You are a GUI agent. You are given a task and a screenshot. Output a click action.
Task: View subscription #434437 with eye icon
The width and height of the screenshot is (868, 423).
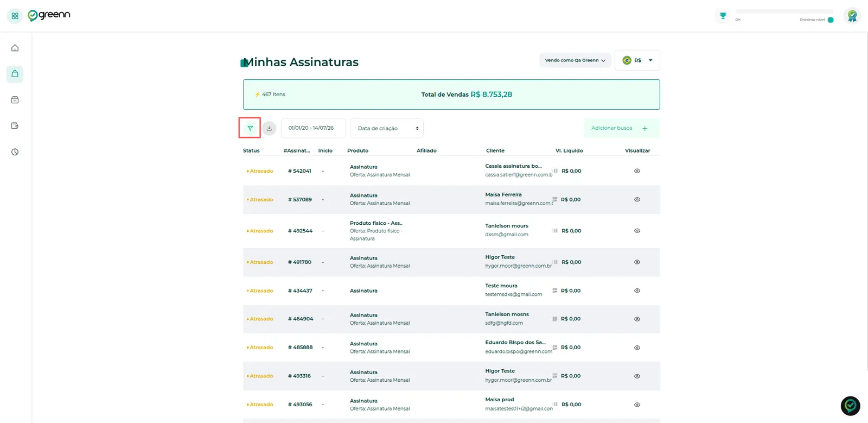pyautogui.click(x=637, y=291)
